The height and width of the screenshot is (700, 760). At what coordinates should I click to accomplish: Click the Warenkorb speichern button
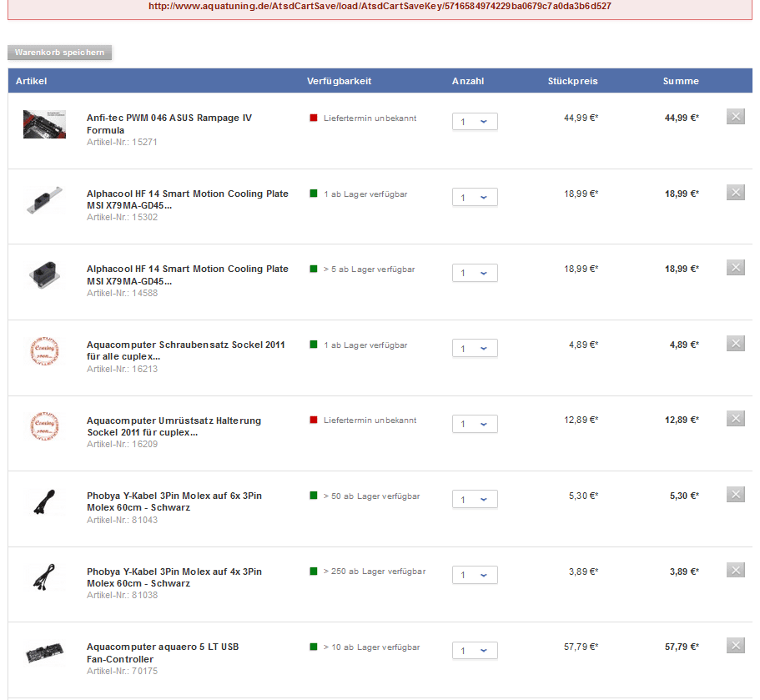click(x=59, y=53)
